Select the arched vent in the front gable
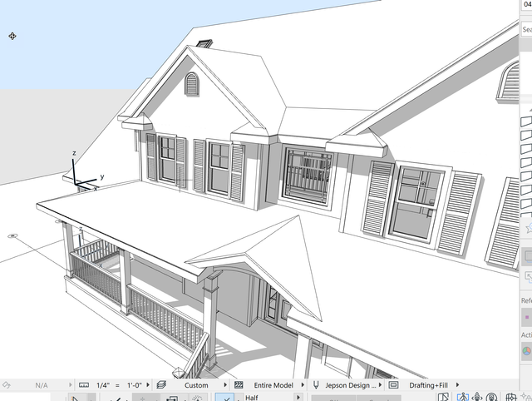The width and height of the screenshot is (532, 401). point(192,84)
